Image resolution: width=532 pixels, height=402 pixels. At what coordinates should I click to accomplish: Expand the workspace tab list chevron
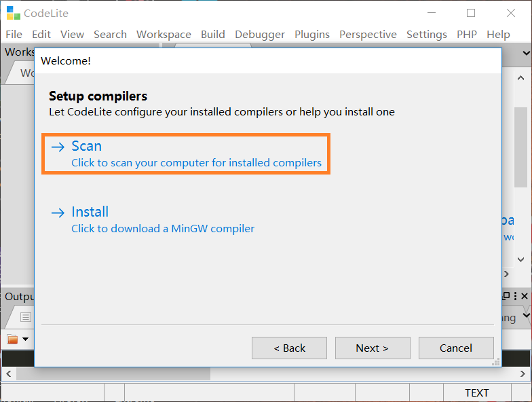[x=527, y=52]
